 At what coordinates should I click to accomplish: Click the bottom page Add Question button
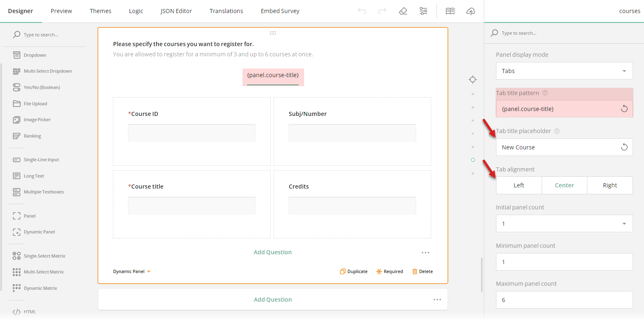click(273, 300)
